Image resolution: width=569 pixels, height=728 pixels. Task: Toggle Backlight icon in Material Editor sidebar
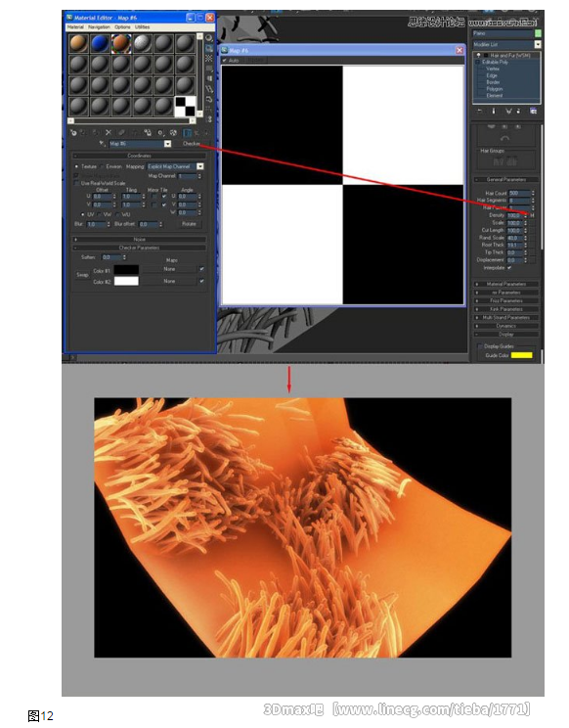(209, 48)
